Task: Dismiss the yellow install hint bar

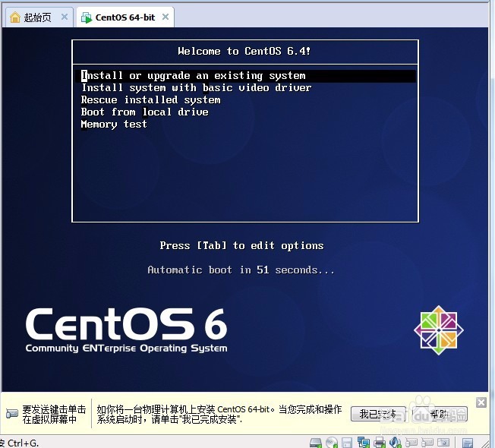Action: (481, 402)
